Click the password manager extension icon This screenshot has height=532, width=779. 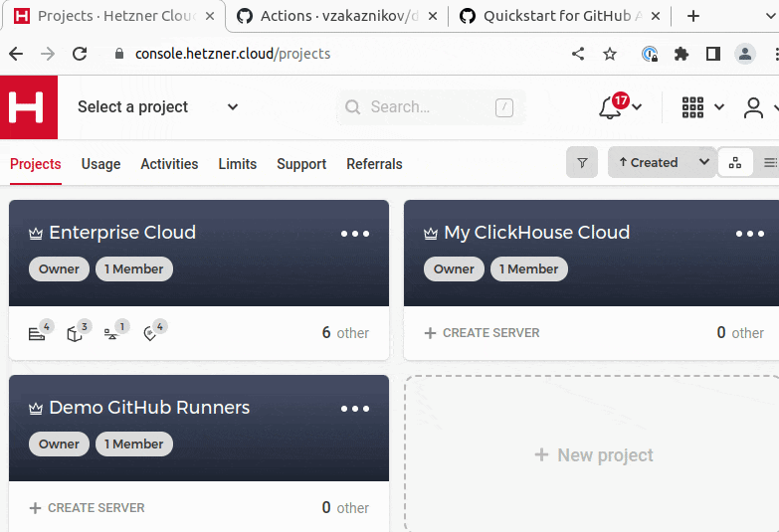click(x=650, y=54)
